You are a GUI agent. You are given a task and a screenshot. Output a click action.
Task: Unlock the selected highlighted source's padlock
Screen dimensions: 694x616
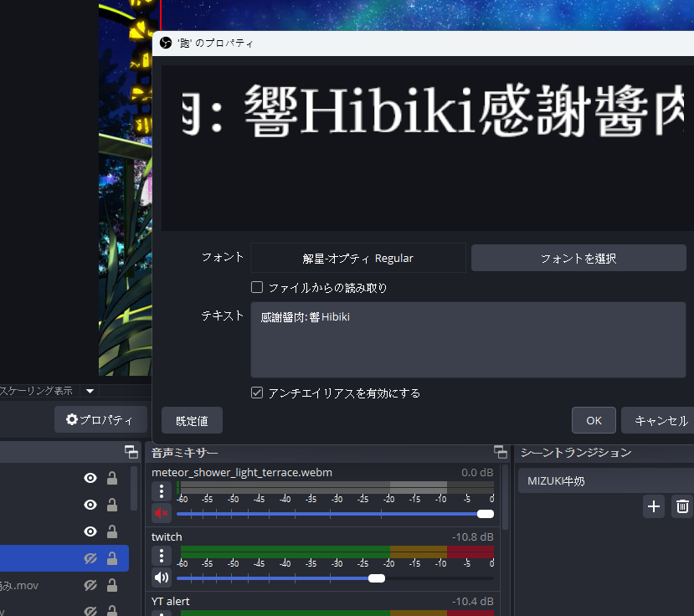point(112,558)
